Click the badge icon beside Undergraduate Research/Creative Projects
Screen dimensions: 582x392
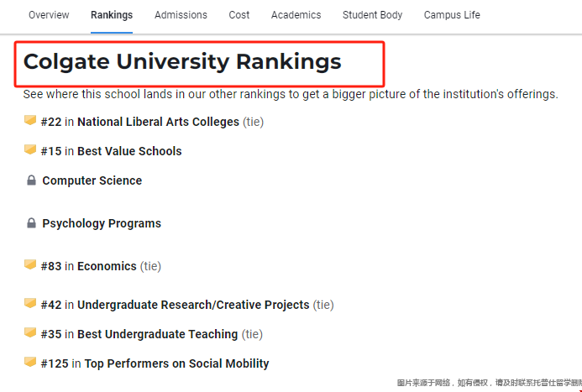(30, 303)
